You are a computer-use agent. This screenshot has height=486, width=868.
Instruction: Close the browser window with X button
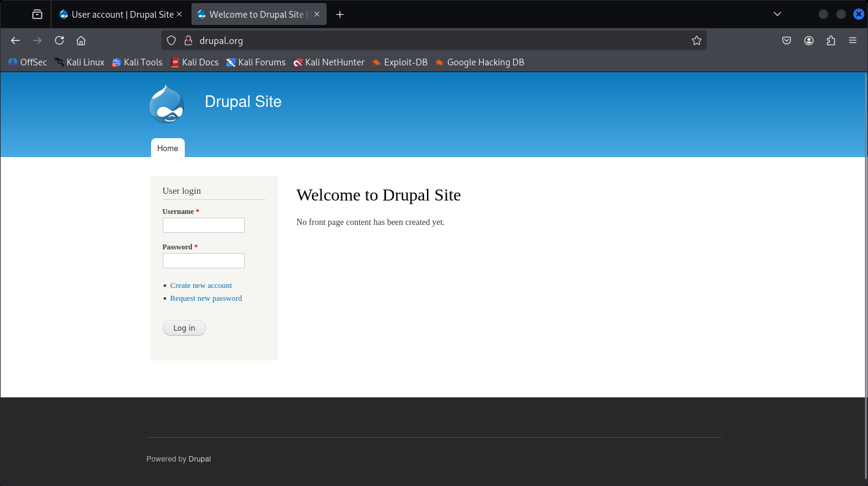pos(859,14)
